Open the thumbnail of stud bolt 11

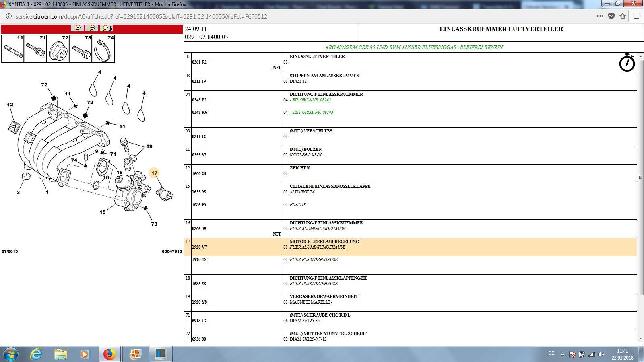12,49
